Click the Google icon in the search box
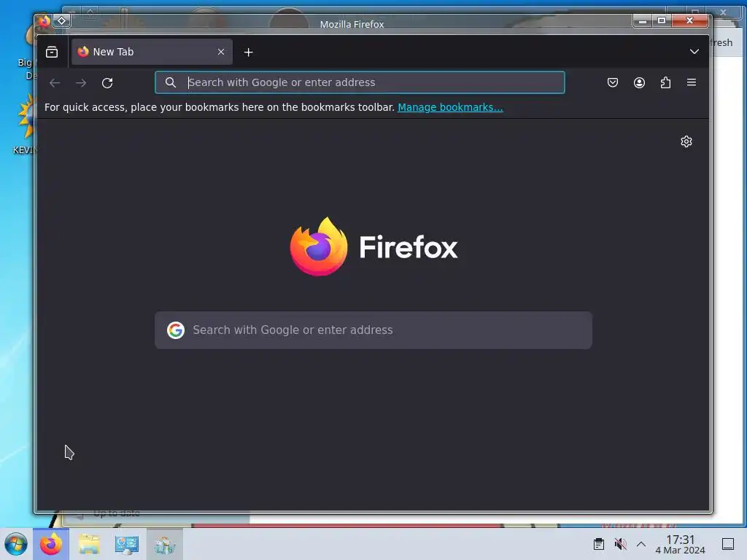This screenshot has height=560, width=747. click(x=176, y=330)
